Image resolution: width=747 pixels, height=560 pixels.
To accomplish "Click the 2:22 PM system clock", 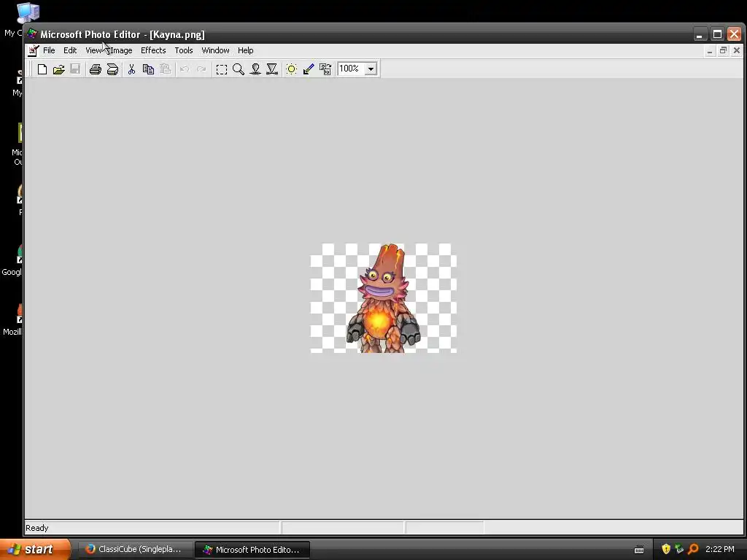I will 720,549.
